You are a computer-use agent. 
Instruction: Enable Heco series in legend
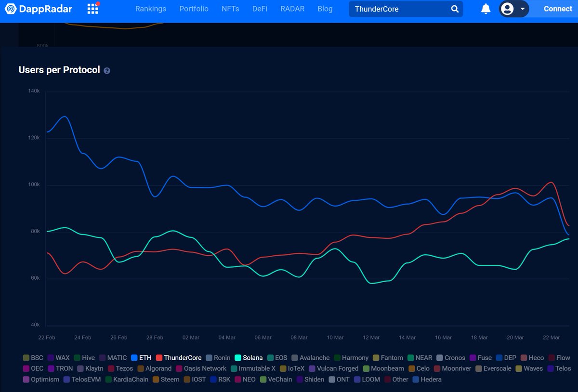(x=532, y=358)
